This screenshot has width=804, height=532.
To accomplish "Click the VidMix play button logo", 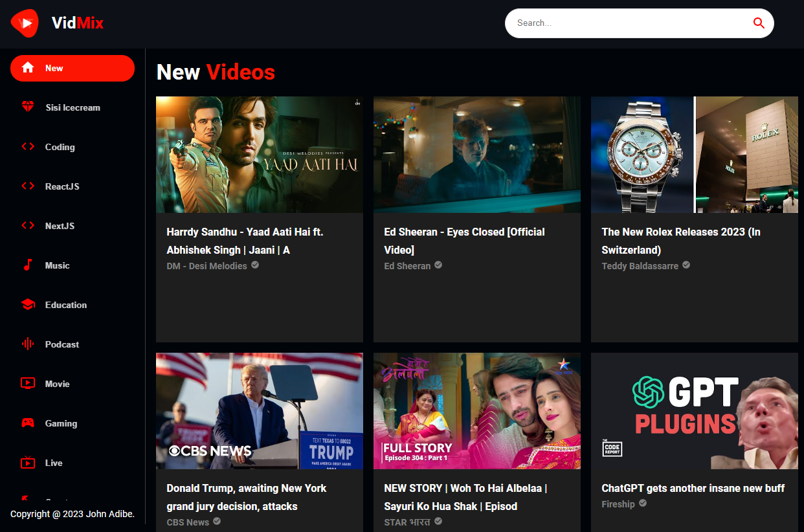I will pyautogui.click(x=24, y=23).
